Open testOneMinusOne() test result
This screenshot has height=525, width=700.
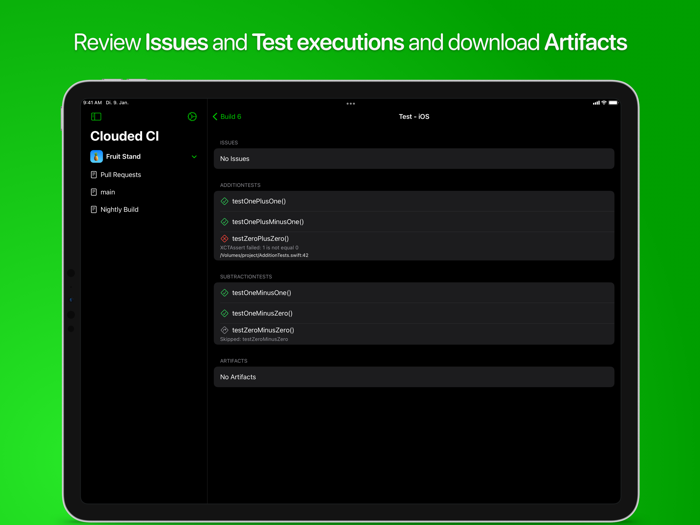click(414, 293)
